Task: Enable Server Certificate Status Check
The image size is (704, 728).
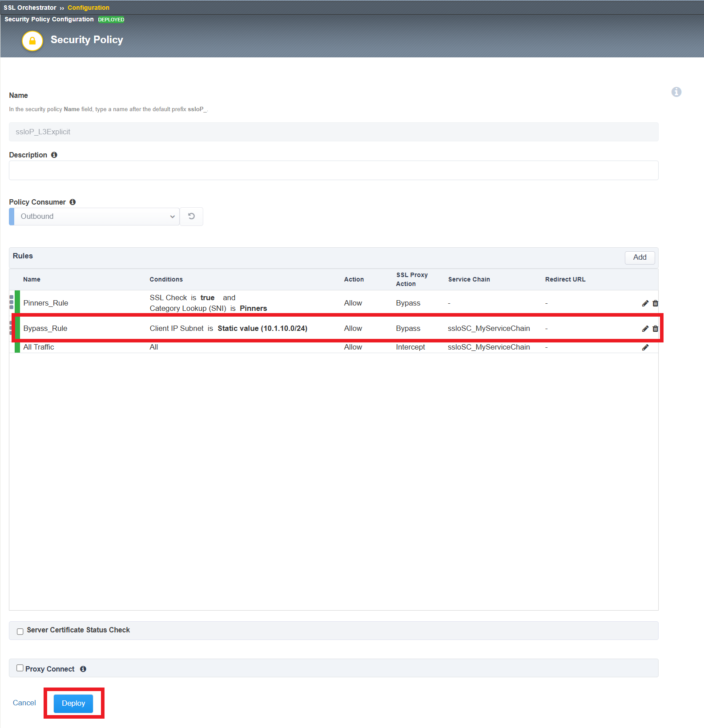Action: [x=20, y=631]
